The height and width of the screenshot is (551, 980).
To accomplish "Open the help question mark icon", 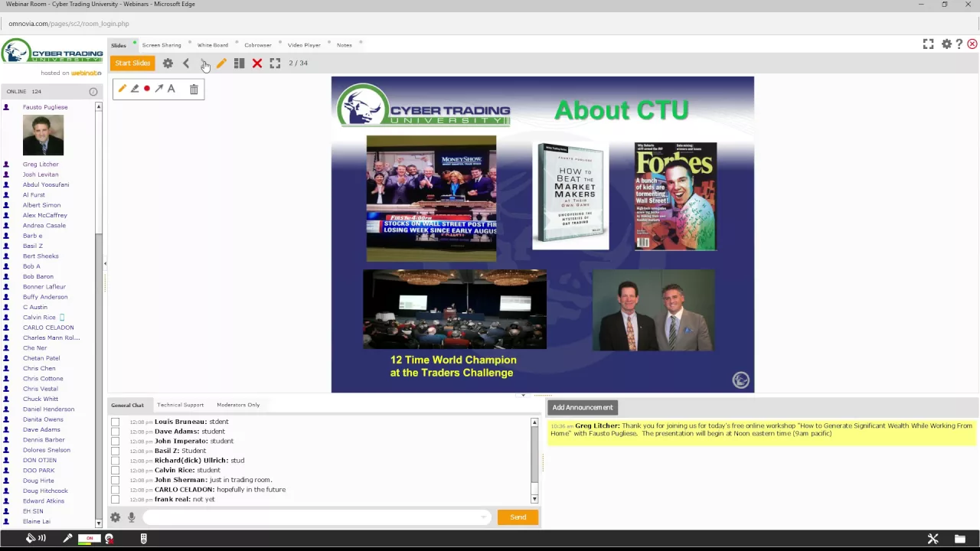I will click(959, 44).
